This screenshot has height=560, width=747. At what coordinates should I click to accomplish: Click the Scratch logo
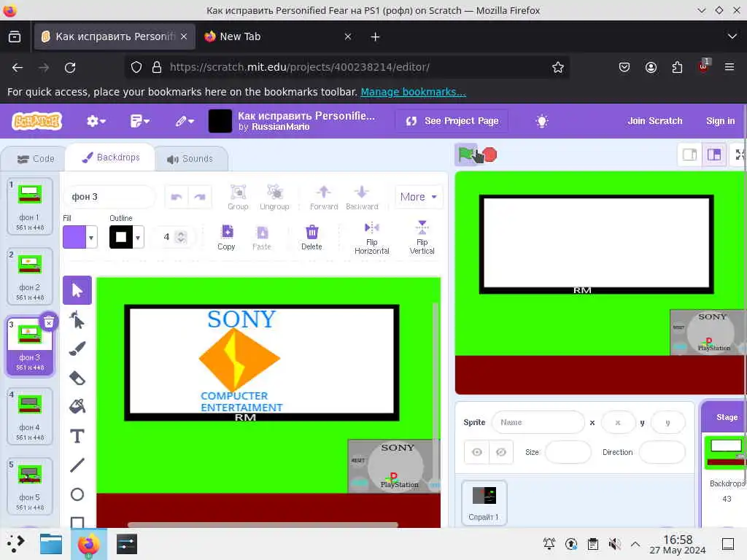(x=36, y=121)
